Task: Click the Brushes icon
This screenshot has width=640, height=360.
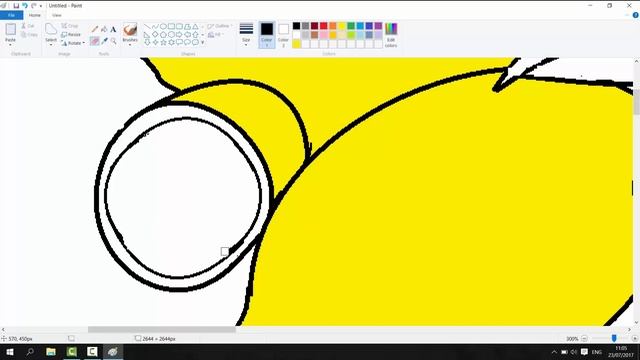Action: (x=130, y=29)
